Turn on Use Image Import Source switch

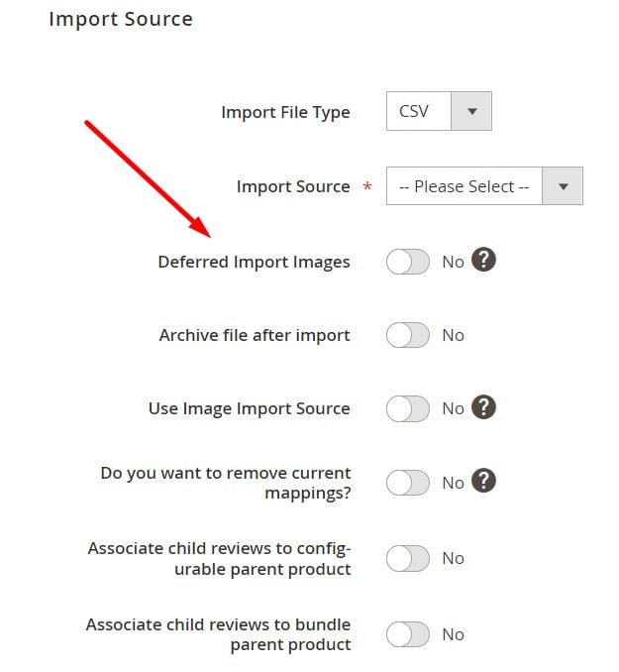coord(408,408)
